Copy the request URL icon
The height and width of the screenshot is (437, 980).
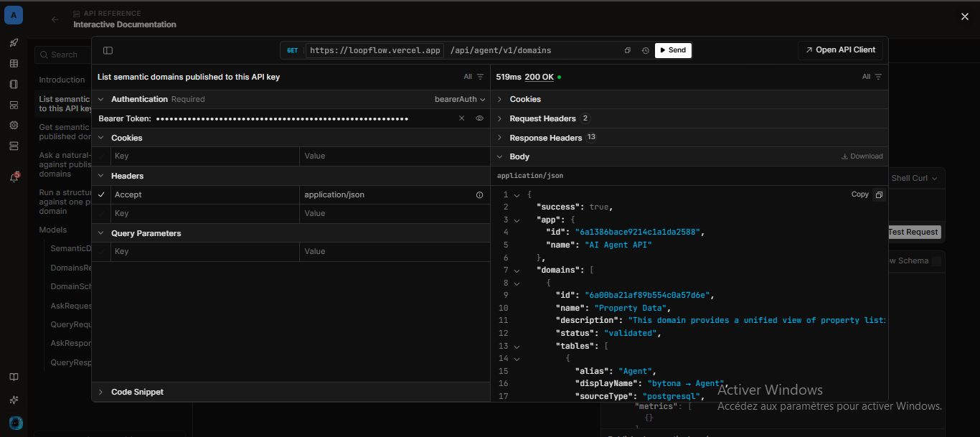628,50
